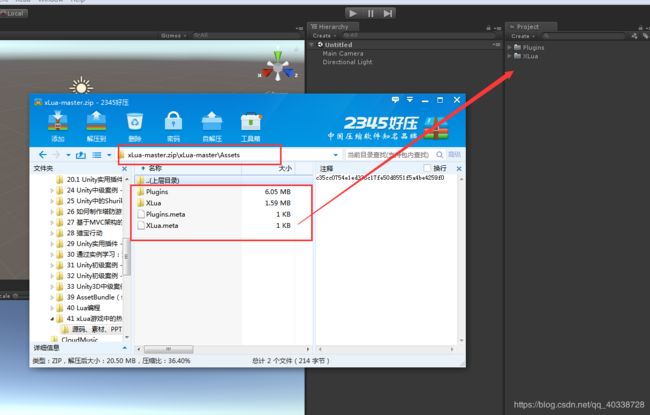Screen dimensions: 650x415
Task: Select 40 Lua编程 folder in tree
Action: 83,308
